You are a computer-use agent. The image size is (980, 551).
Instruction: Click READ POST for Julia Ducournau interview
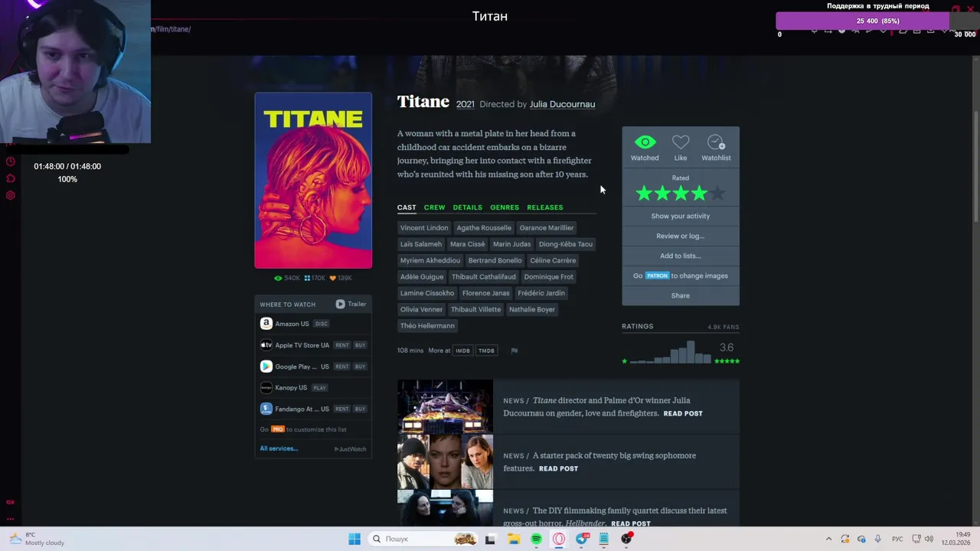coord(683,413)
